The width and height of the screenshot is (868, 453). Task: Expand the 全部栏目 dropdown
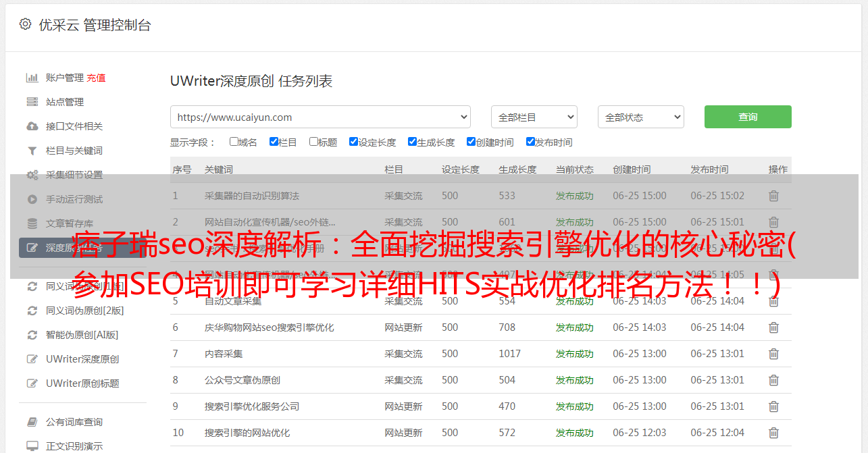534,117
